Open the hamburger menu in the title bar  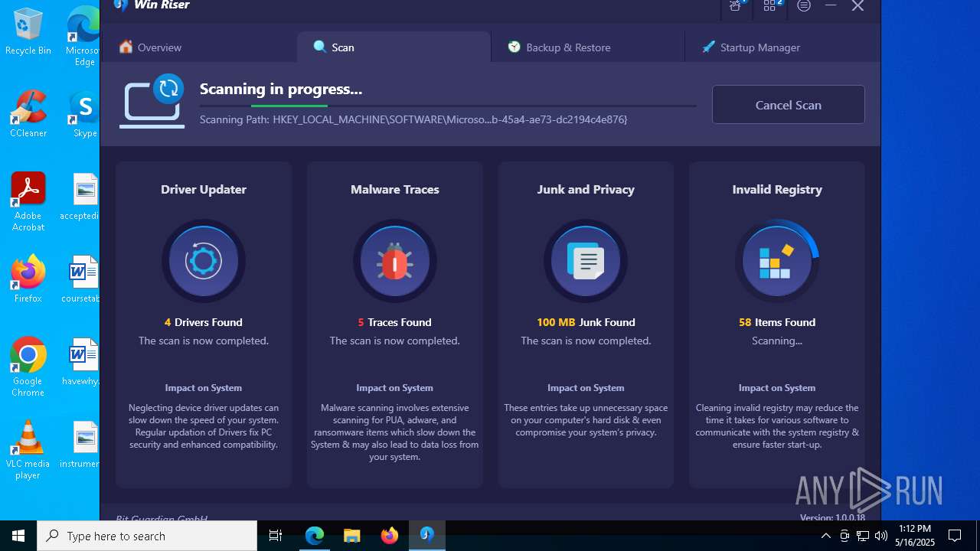point(804,5)
